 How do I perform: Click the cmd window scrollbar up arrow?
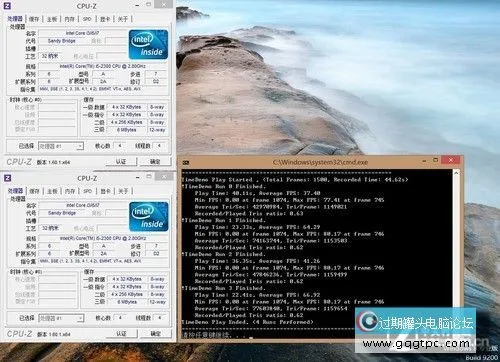click(456, 173)
